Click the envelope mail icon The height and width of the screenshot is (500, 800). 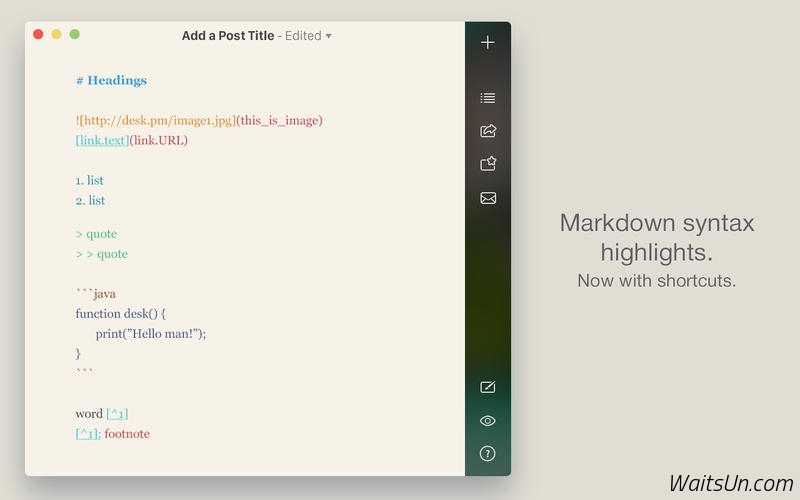[x=488, y=198]
